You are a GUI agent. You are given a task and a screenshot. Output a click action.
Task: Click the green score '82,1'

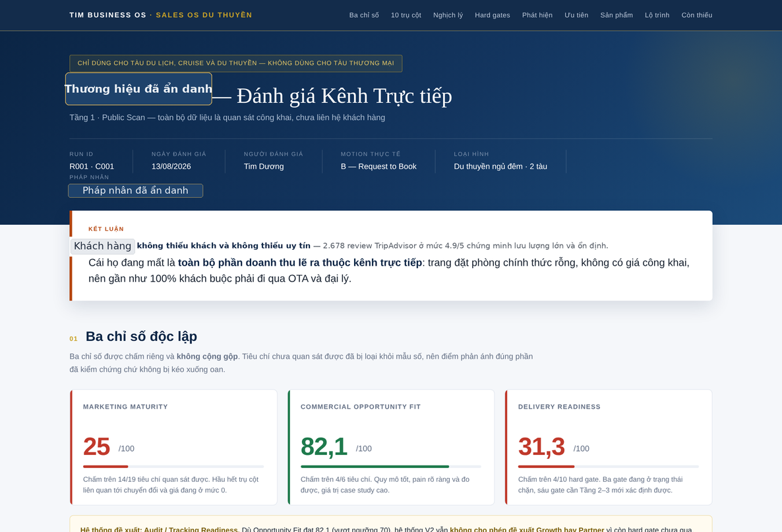tap(324, 446)
